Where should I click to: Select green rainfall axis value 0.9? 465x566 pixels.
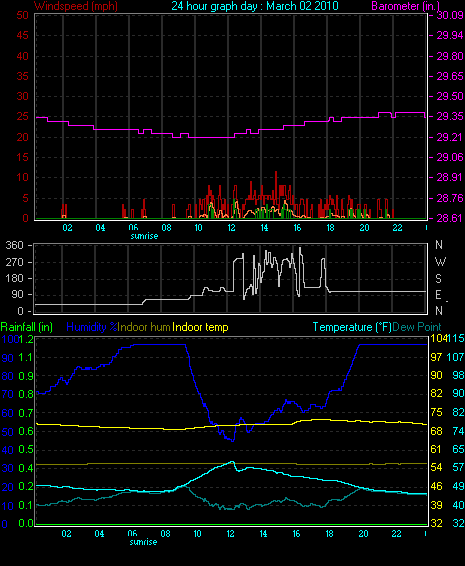26,376
